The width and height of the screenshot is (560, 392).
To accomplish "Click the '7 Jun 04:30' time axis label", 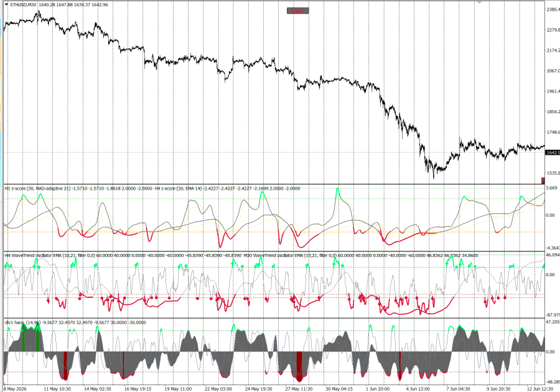I will coord(459,389).
